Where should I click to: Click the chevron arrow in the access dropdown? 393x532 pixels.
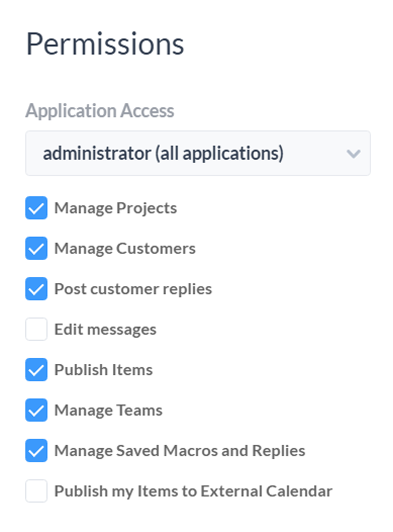tap(353, 154)
